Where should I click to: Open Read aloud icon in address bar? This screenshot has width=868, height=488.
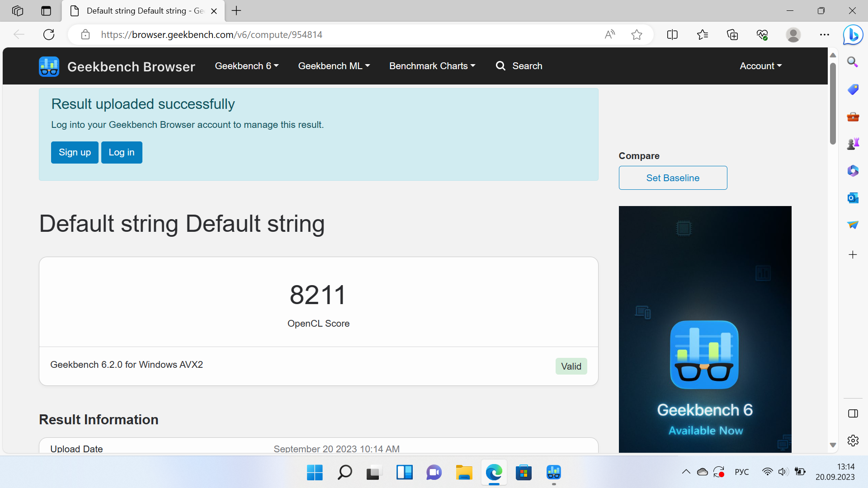coord(610,35)
